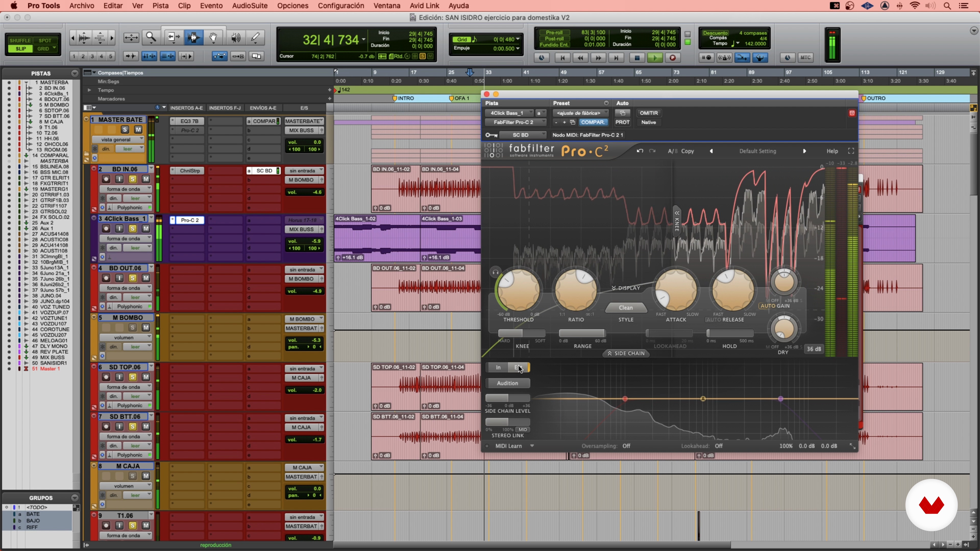Select BAJO group in Grupos list
The height and width of the screenshot is (551, 980).
click(x=33, y=521)
